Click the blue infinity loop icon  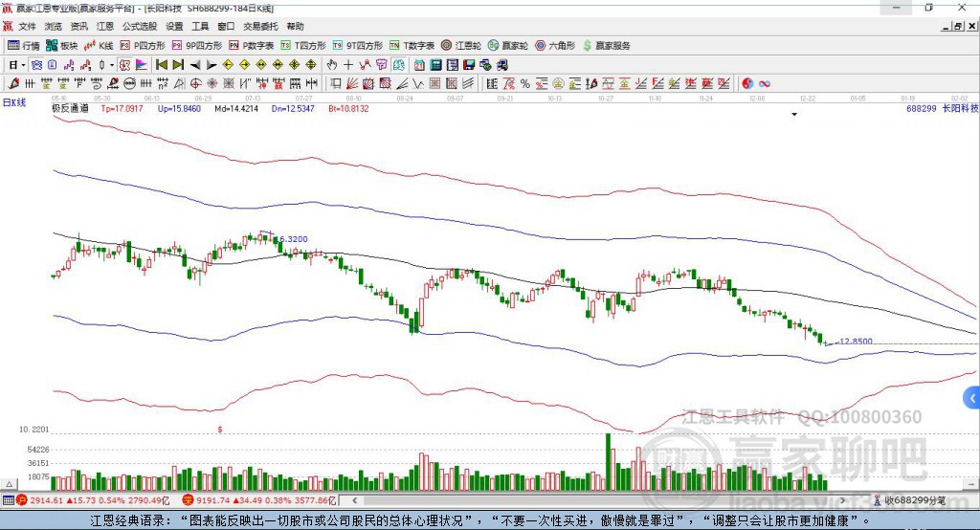[765, 84]
